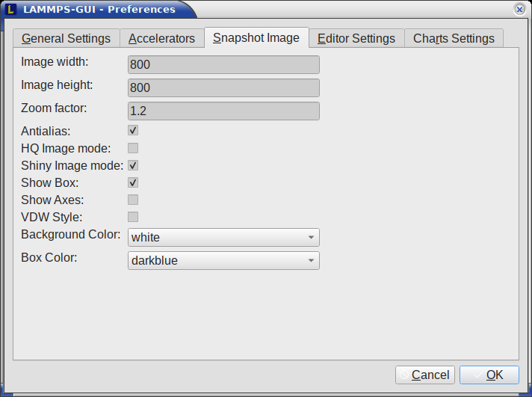The height and width of the screenshot is (397, 532).
Task: Click the LAMMPS-GUI app icon in title bar
Action: (10, 9)
